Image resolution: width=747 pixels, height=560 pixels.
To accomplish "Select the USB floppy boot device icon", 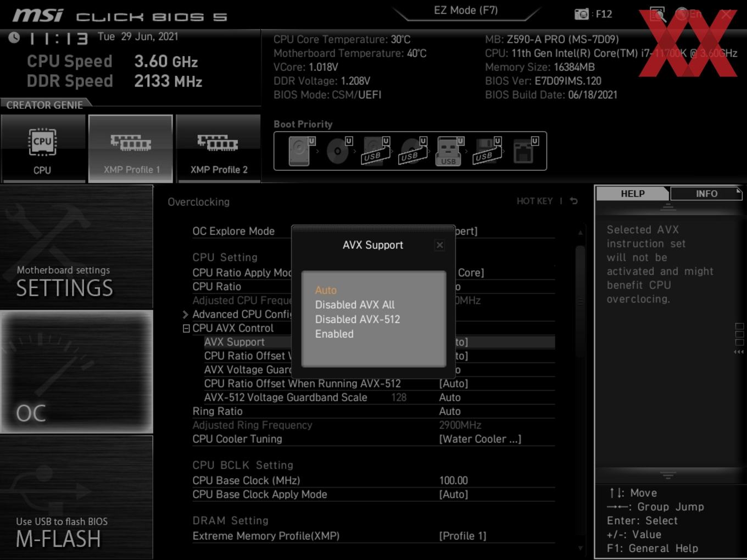I will (x=487, y=151).
